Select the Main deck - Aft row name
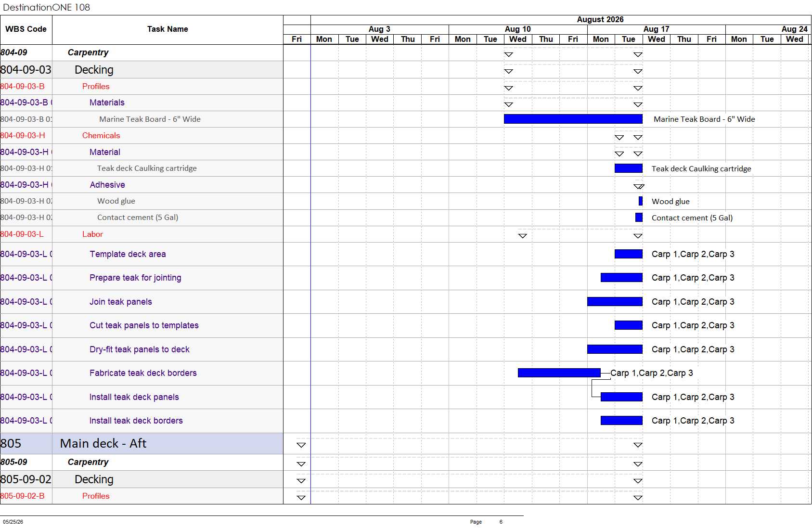Viewport: 812px width, 528px height. pyautogui.click(x=103, y=444)
